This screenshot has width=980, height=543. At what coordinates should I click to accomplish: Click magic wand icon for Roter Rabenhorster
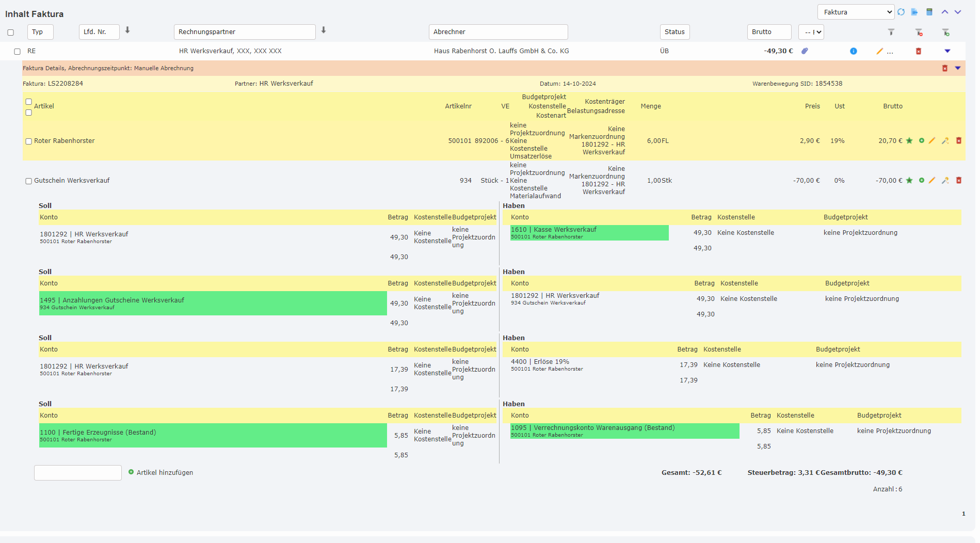pyautogui.click(x=945, y=140)
